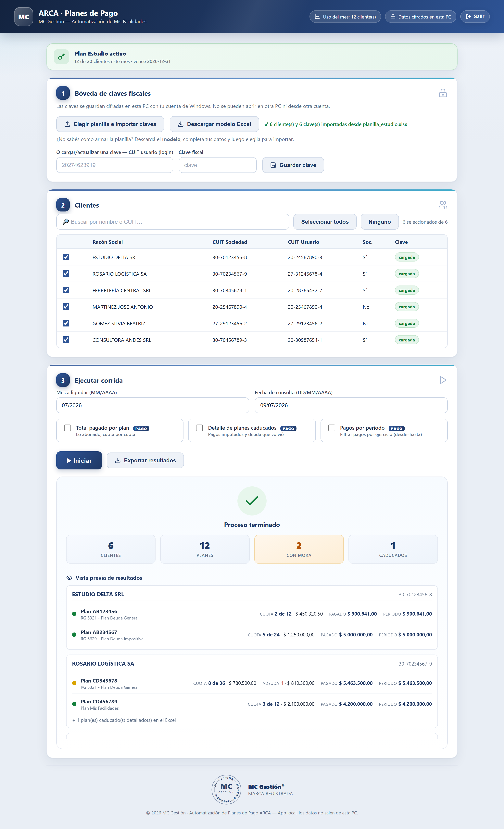Click the green status dot of Plan CD456789
504x829 pixels.
(x=74, y=704)
